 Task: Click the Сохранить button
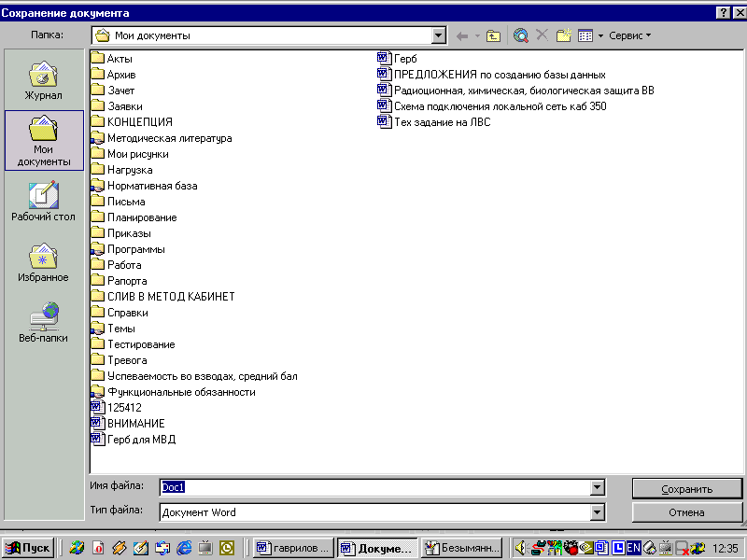tap(686, 489)
